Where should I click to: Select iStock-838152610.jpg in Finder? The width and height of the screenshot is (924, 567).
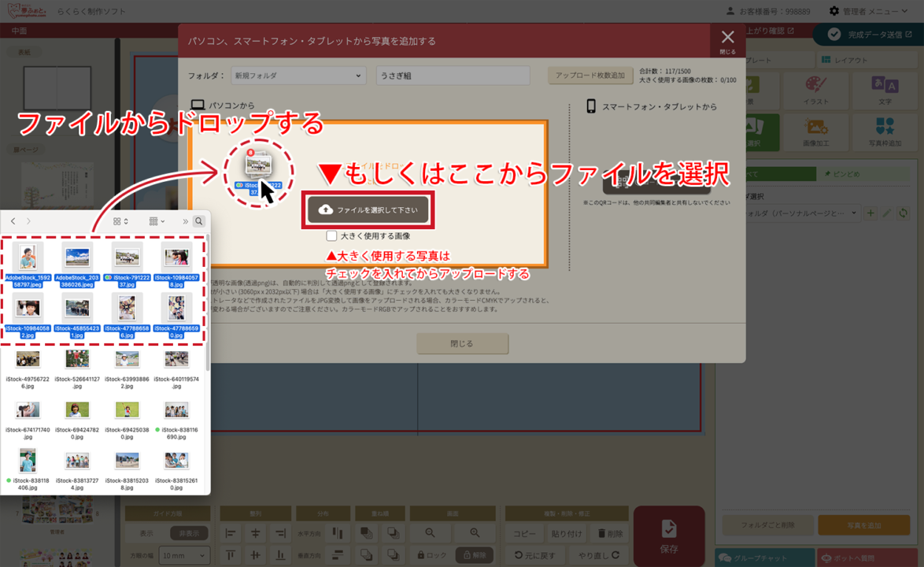tap(176, 472)
